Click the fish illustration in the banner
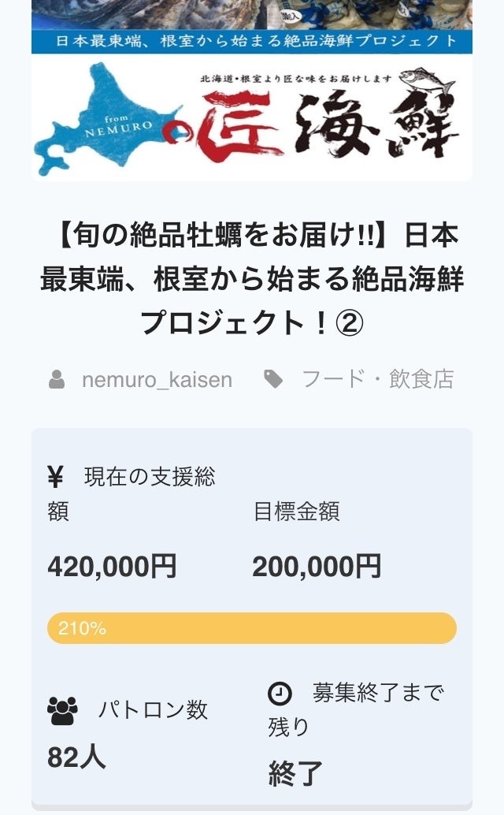This screenshot has width=504, height=815. (429, 80)
